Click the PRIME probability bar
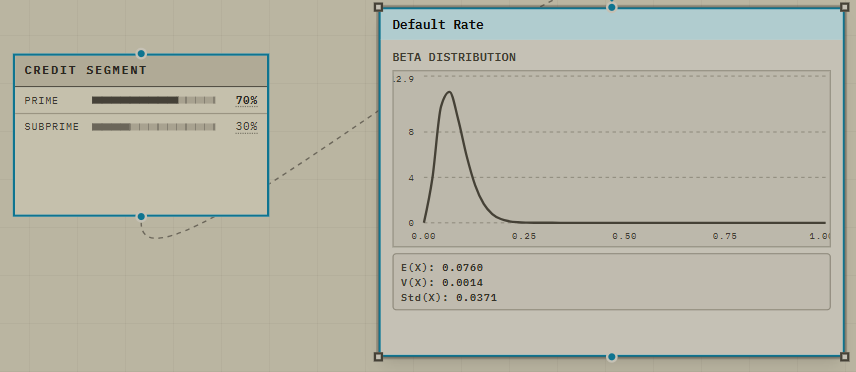856x372 pixels. pyautogui.click(x=153, y=100)
